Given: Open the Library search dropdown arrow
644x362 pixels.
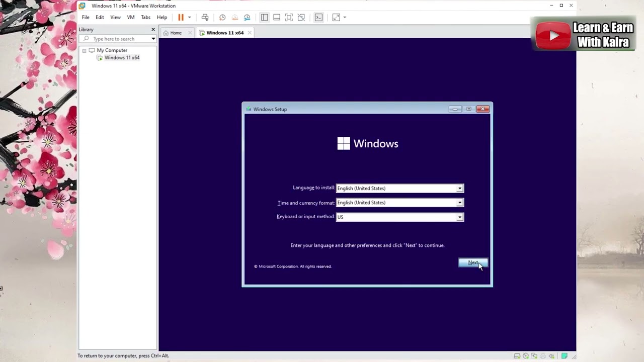Looking at the screenshot, I should [x=153, y=39].
